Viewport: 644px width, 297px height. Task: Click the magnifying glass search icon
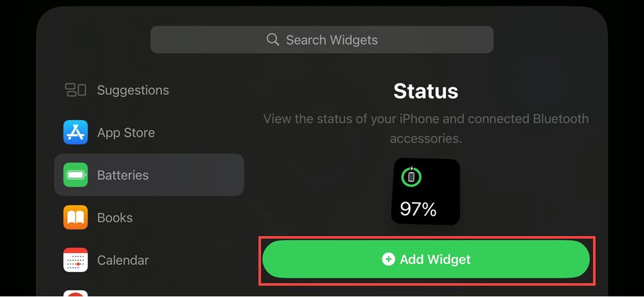pyautogui.click(x=272, y=40)
